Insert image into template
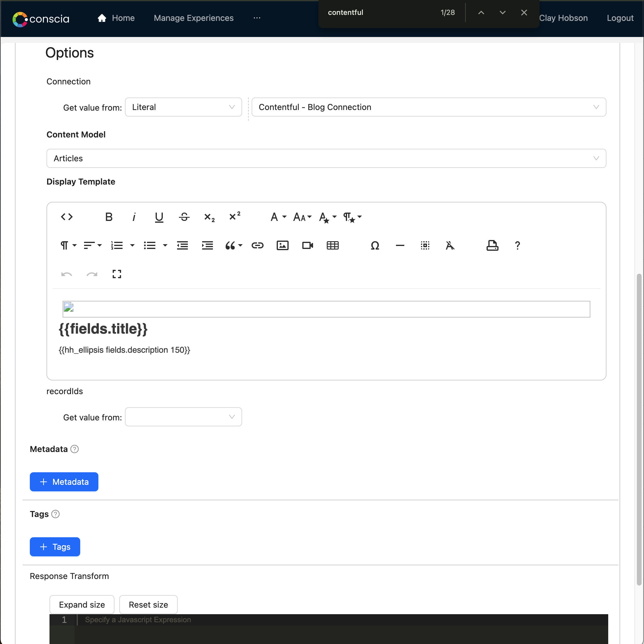Screen dimensions: 644x644 click(282, 246)
